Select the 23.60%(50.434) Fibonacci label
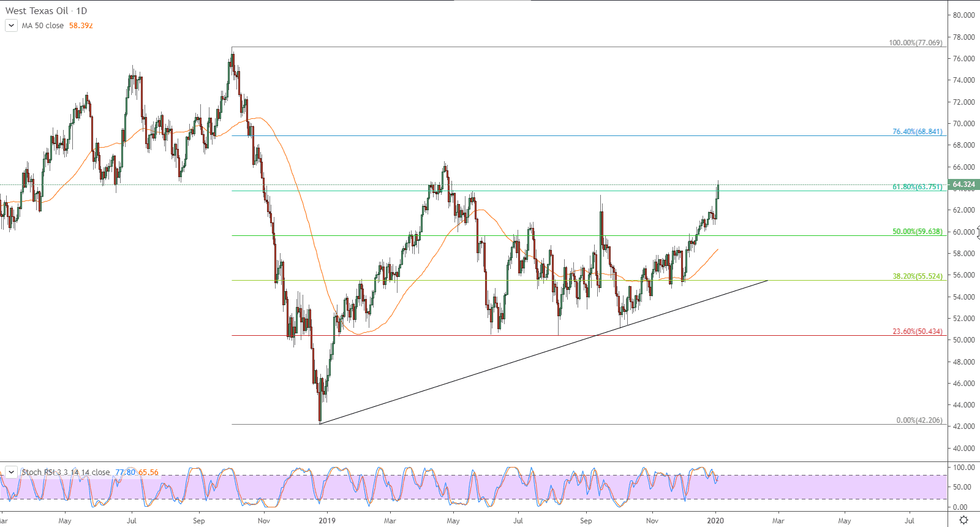Image resolution: width=980 pixels, height=527 pixels. [x=918, y=332]
